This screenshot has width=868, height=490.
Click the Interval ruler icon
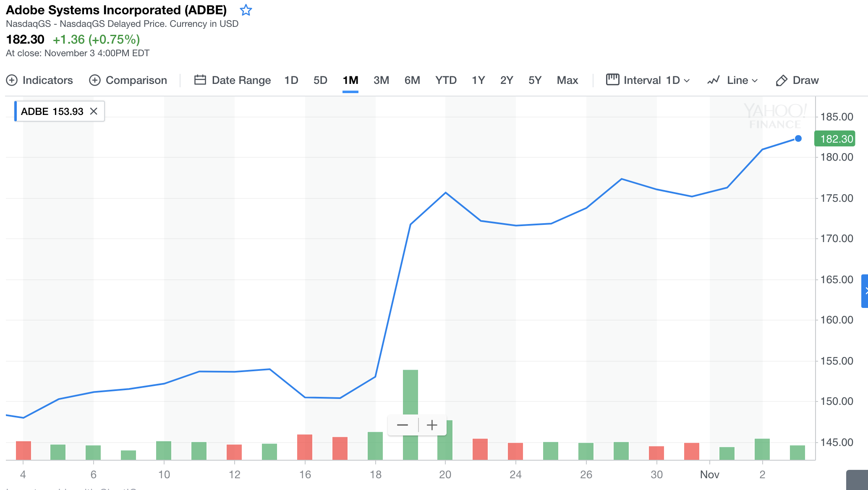pos(612,79)
